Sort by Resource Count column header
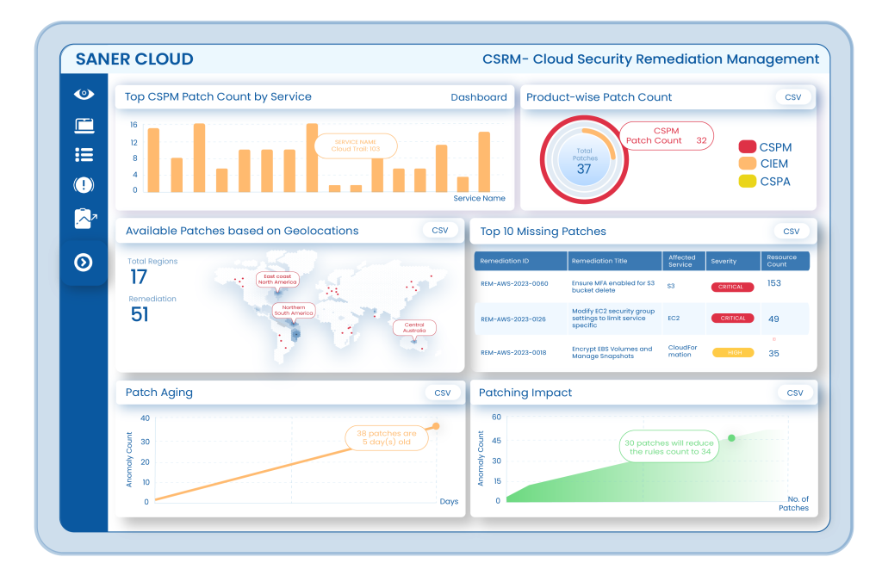882x588 pixels. tap(782, 261)
